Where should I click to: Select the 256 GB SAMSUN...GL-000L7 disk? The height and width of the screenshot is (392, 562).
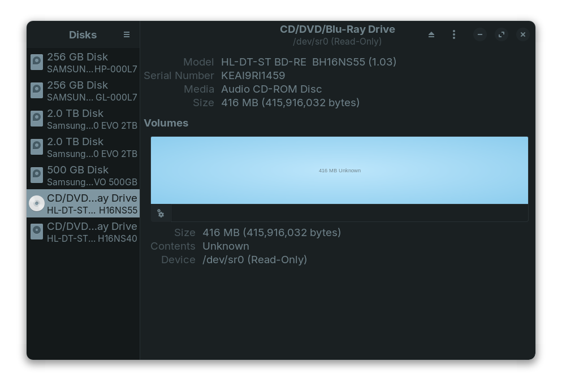tap(83, 90)
